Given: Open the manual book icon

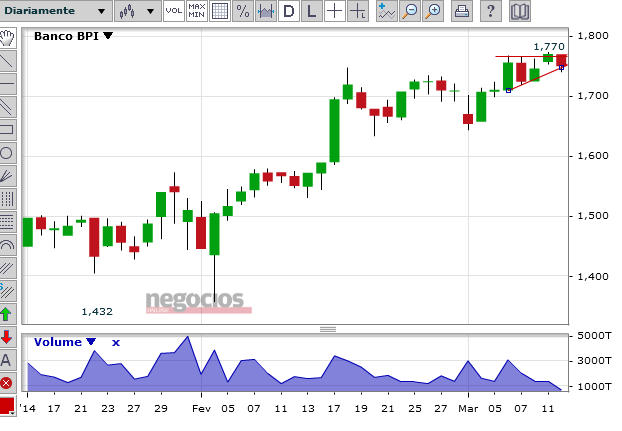Looking at the screenshot, I should 520,11.
